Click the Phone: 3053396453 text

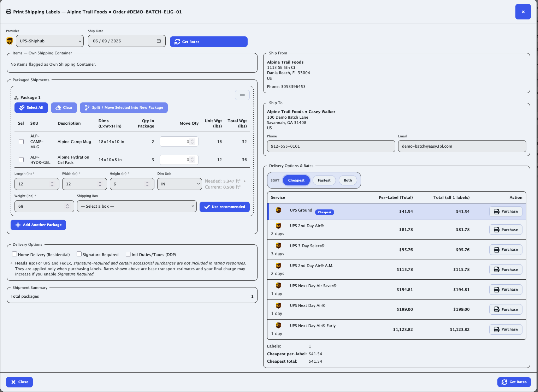[x=286, y=87]
